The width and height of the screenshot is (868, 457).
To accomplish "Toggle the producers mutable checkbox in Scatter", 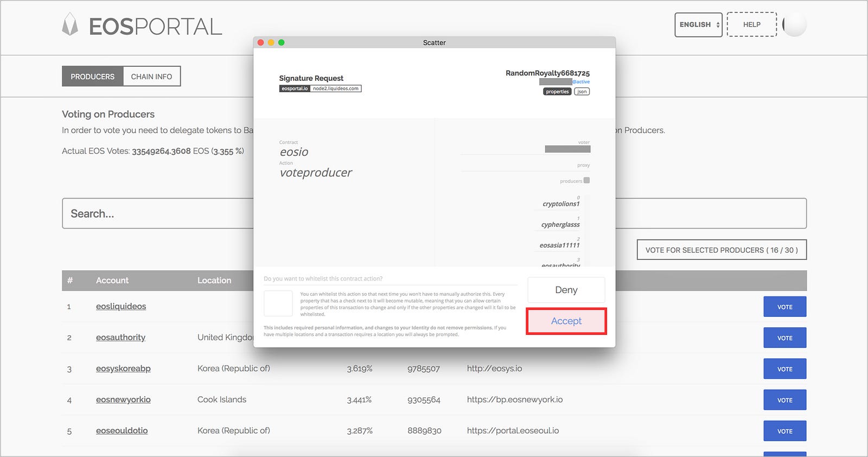I will [x=586, y=180].
